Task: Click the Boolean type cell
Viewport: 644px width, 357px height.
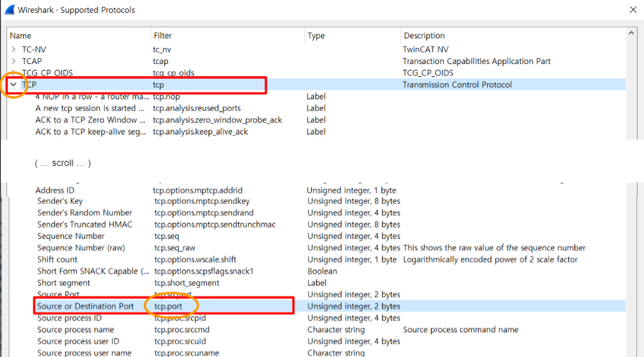Action: click(x=322, y=271)
